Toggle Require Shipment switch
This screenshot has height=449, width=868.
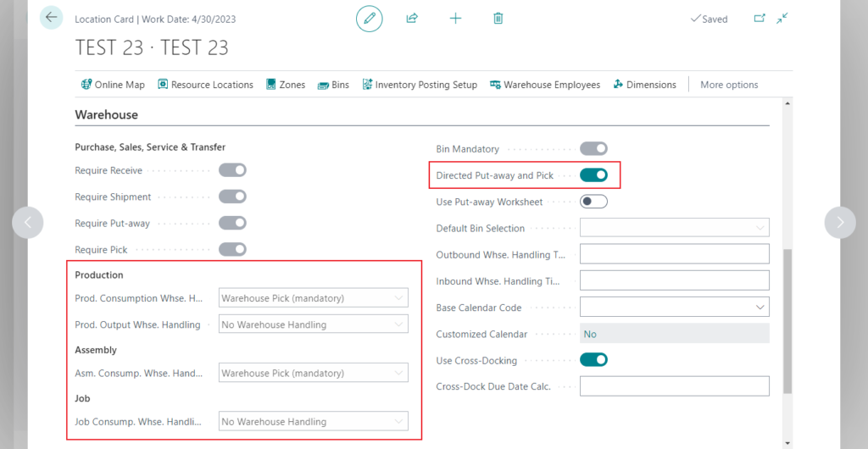(x=232, y=197)
